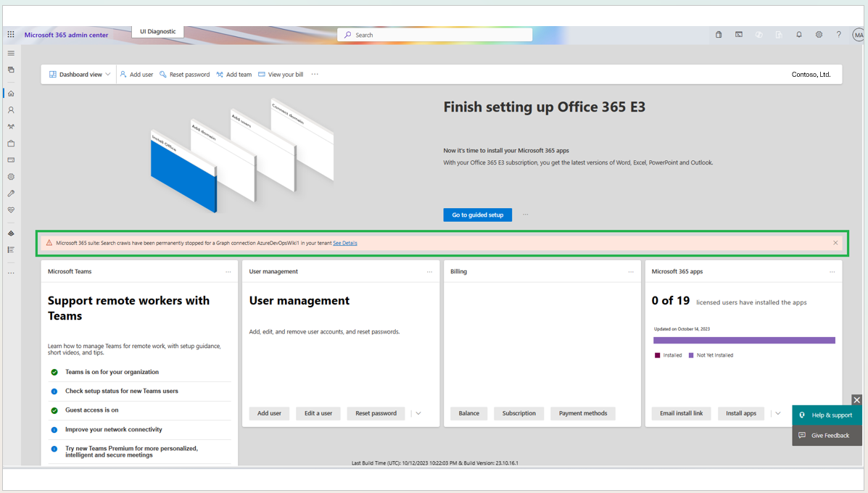Click Reset password in top toolbar
This screenshot has height=493, width=868.
pyautogui.click(x=185, y=74)
